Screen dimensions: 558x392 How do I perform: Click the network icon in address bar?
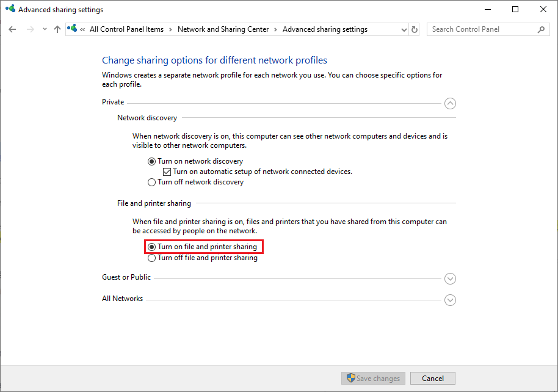pyautogui.click(x=73, y=29)
